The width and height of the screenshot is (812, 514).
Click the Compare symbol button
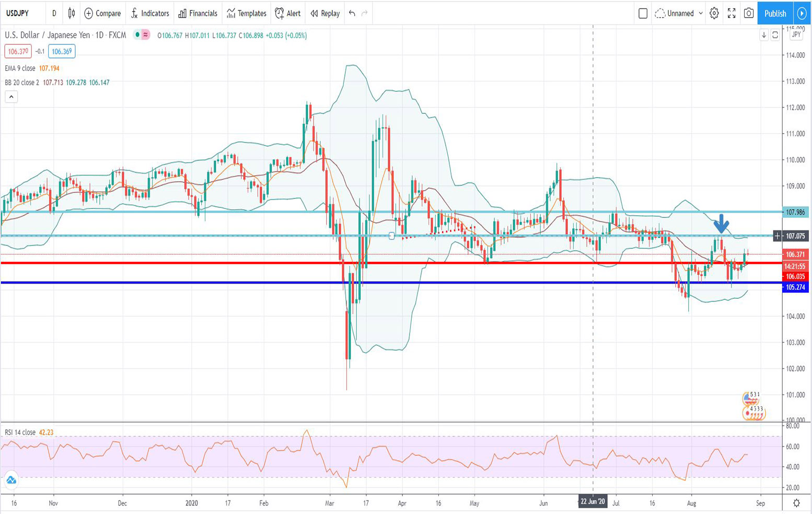pyautogui.click(x=102, y=14)
